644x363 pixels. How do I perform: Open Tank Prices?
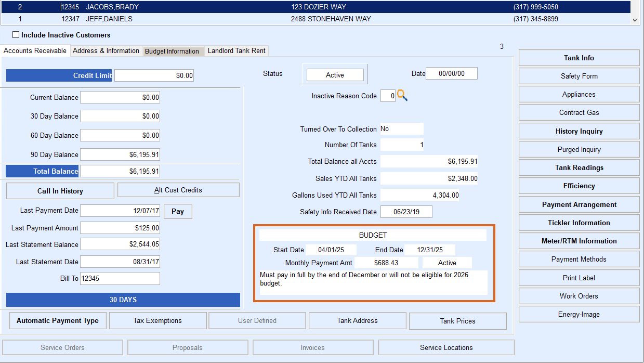[458, 321]
